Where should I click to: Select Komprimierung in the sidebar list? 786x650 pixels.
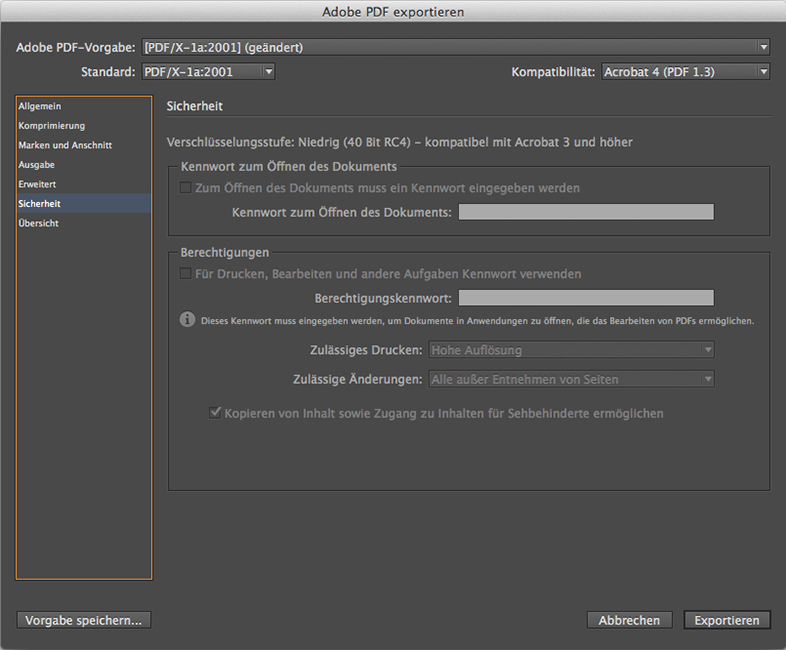click(84, 126)
